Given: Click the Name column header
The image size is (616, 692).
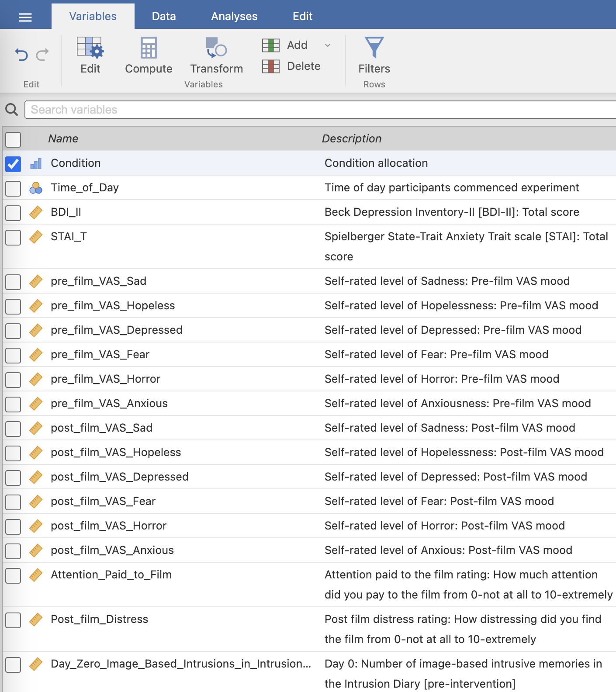Looking at the screenshot, I should (63, 138).
